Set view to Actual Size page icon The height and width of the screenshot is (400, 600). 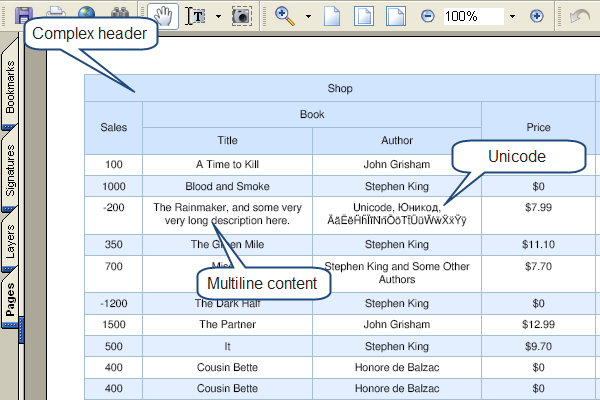pos(332,16)
